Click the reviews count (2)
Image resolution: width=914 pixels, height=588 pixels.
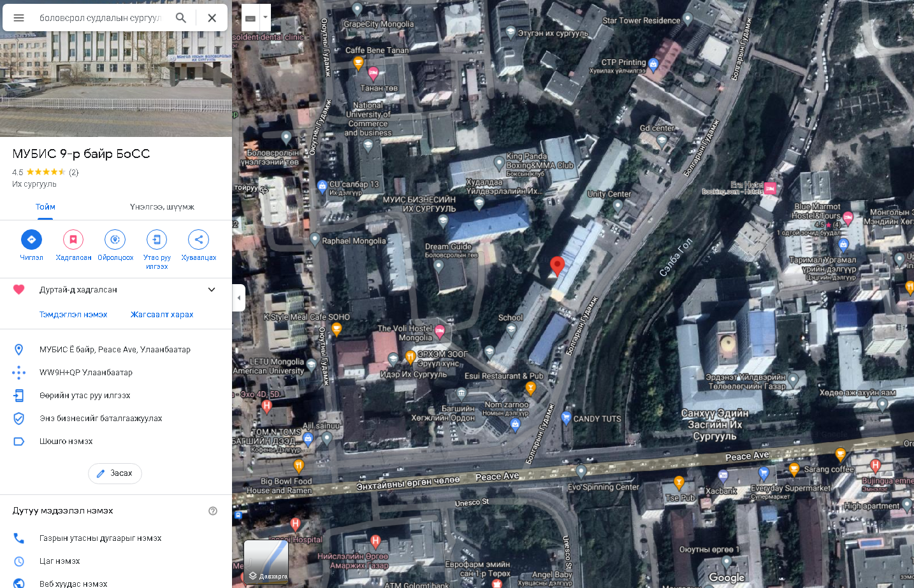click(74, 173)
